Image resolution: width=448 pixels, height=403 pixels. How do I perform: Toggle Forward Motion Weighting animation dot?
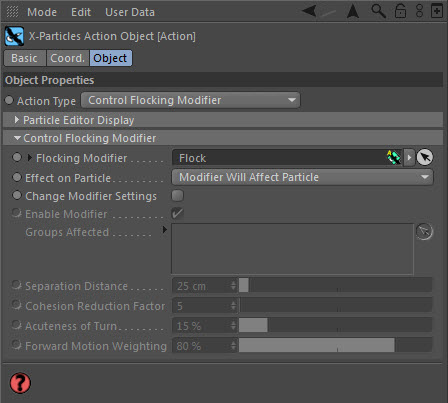coord(17,345)
